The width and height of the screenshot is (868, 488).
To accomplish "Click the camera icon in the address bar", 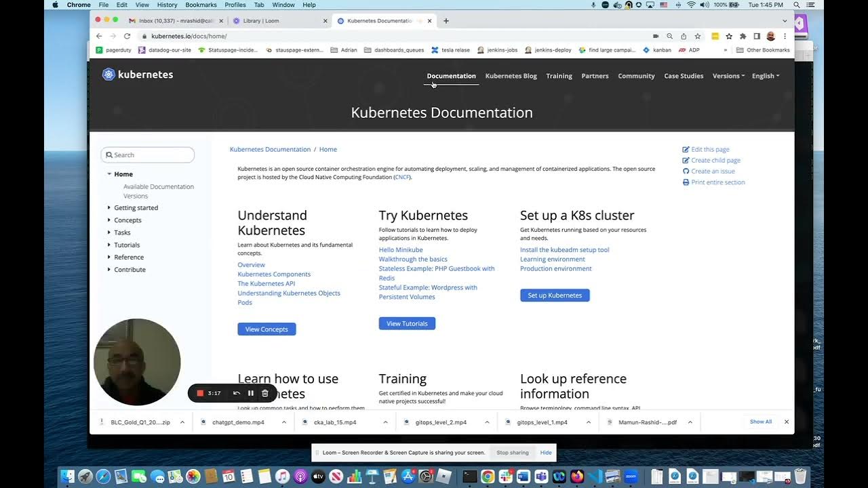I will [x=656, y=36].
